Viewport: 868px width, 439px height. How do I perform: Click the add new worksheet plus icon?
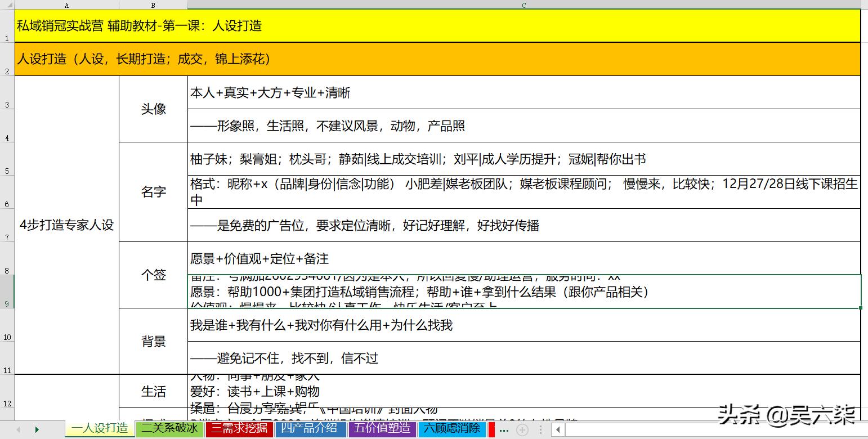pyautogui.click(x=521, y=429)
